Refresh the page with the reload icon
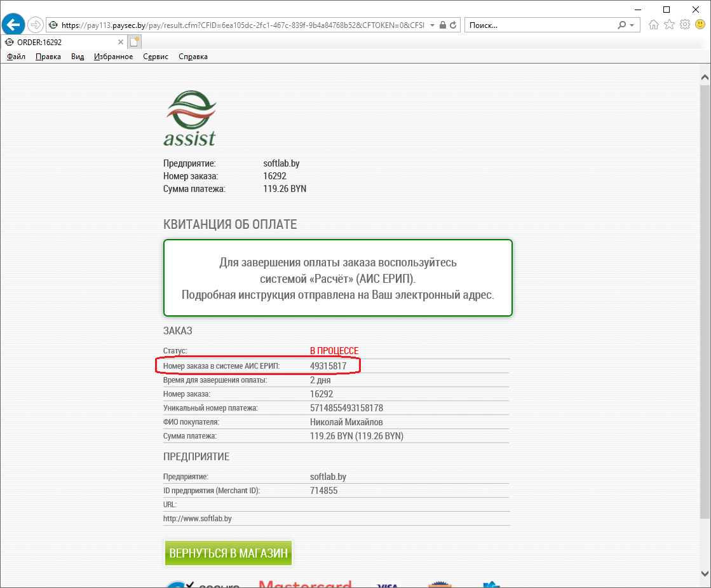Viewport: 711px width, 588px height. (x=453, y=25)
